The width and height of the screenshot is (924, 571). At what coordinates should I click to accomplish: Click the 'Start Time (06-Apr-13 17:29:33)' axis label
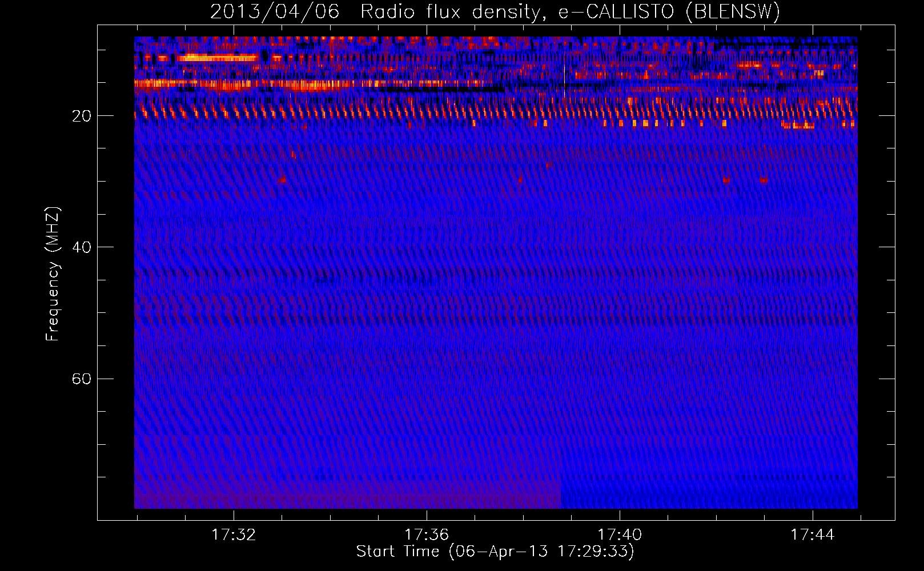click(495, 552)
